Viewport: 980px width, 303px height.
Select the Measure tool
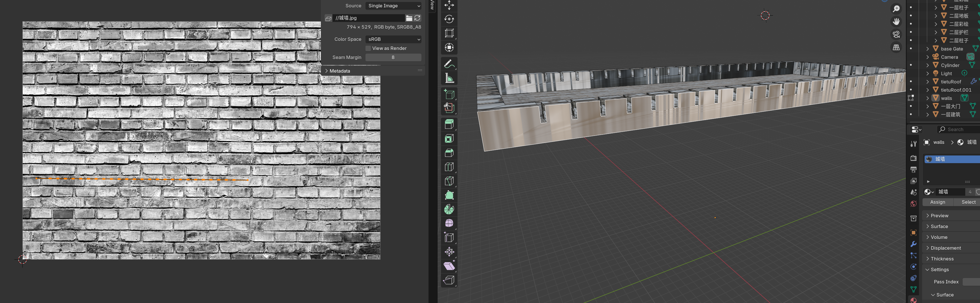click(449, 79)
